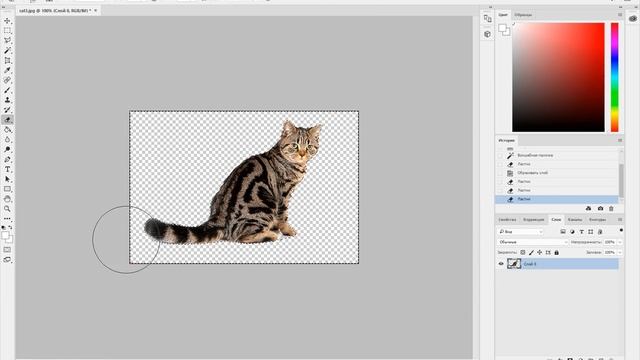Screen dimensions: 640x360
Task: Switch to the Цвет tab
Action: coord(503,15)
